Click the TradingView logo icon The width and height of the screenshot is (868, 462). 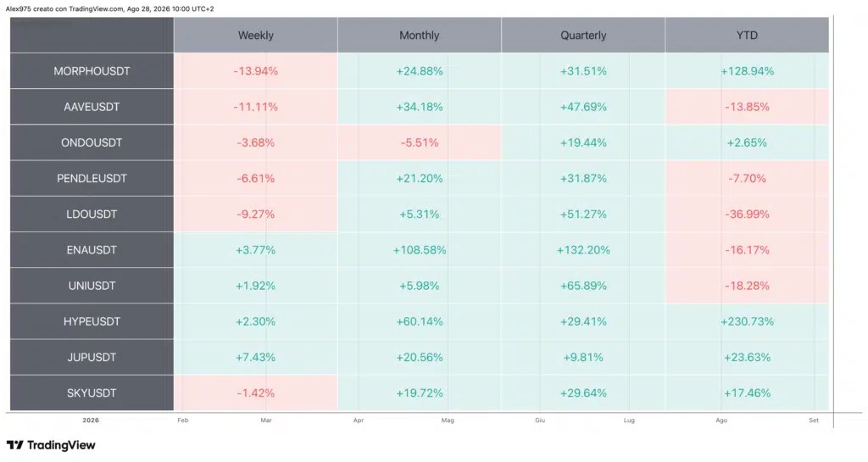tap(15, 445)
